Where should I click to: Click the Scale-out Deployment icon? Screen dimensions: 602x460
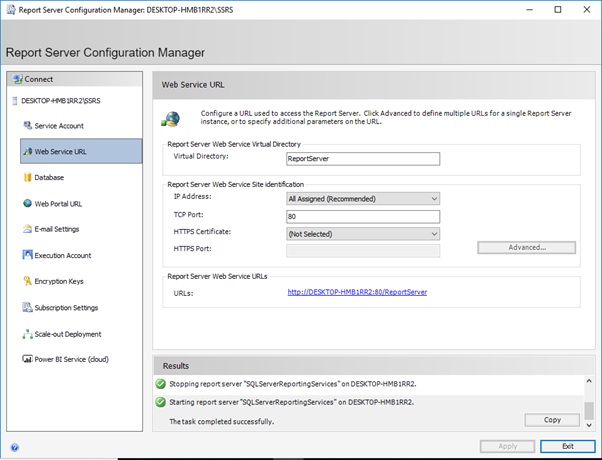27,334
